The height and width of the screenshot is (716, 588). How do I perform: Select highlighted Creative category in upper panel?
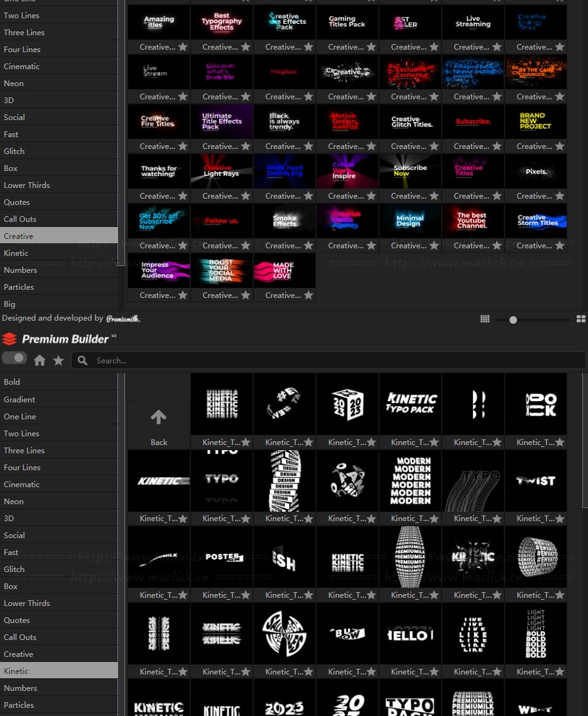(59, 236)
